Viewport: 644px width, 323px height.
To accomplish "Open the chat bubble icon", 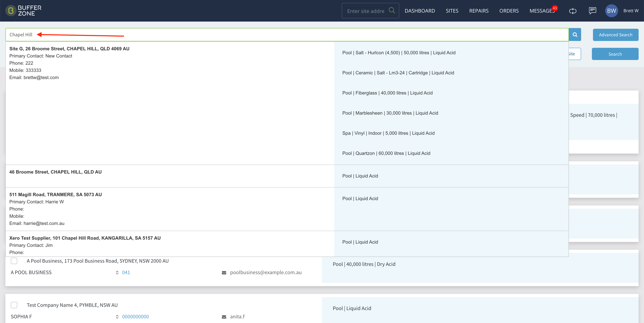I will click(592, 11).
